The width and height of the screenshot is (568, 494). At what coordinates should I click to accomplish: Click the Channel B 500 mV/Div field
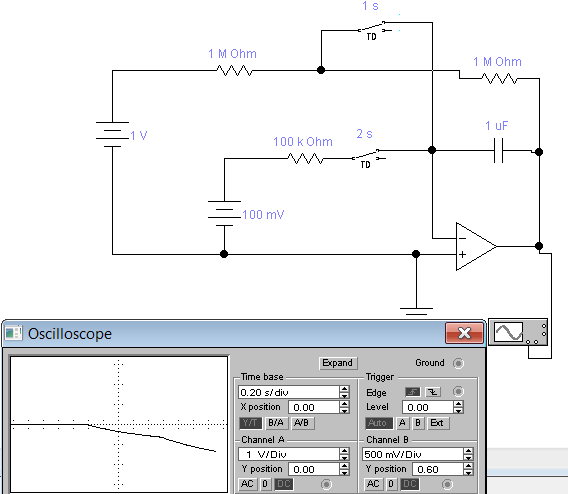tap(413, 454)
